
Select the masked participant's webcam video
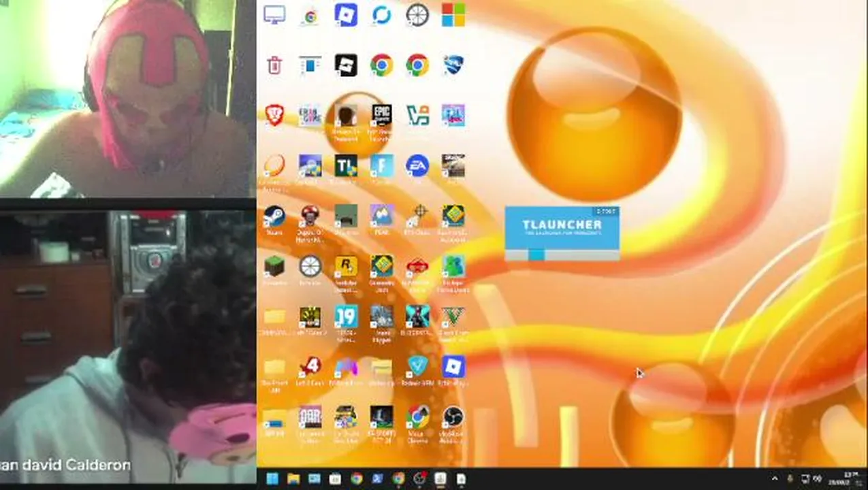pos(128,98)
